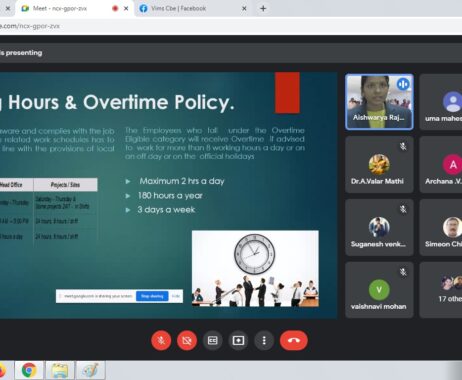
Task: Click the Stop sharing button
Action: pyautogui.click(x=152, y=296)
